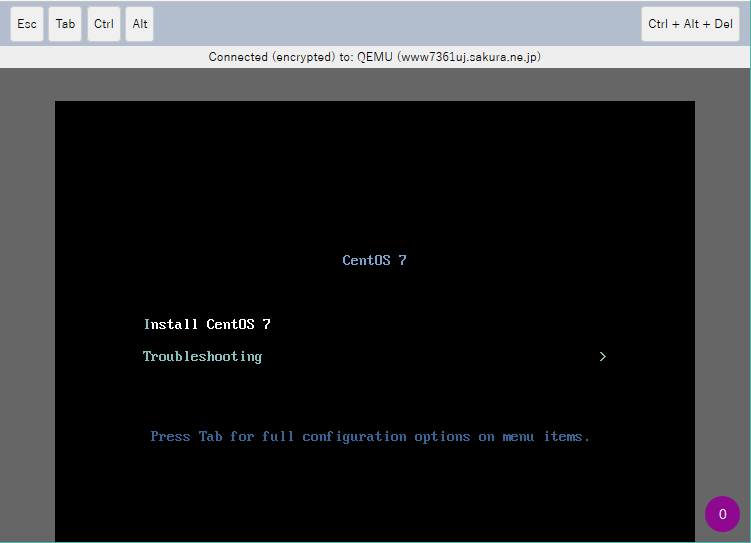Click black console area below the hint text
Viewport: 751px width, 543px height.
tap(374, 495)
